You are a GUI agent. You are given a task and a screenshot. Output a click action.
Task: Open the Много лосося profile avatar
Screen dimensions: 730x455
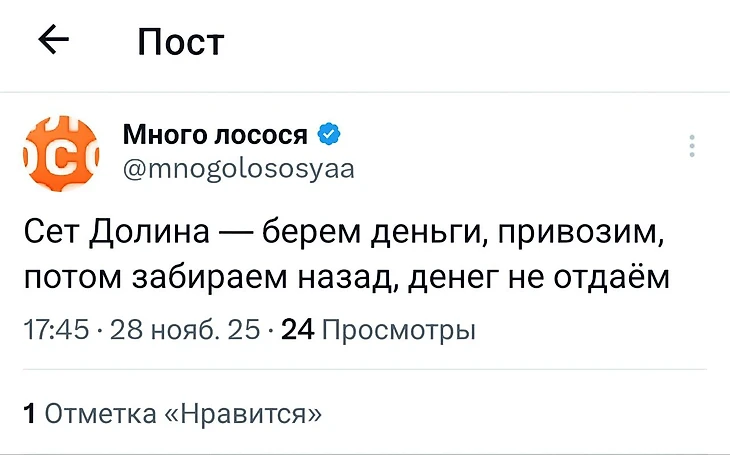point(61,152)
